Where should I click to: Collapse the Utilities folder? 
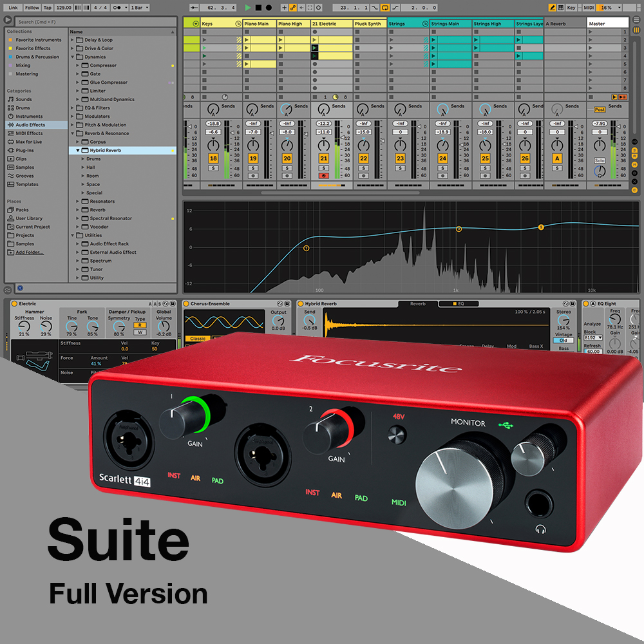72,235
